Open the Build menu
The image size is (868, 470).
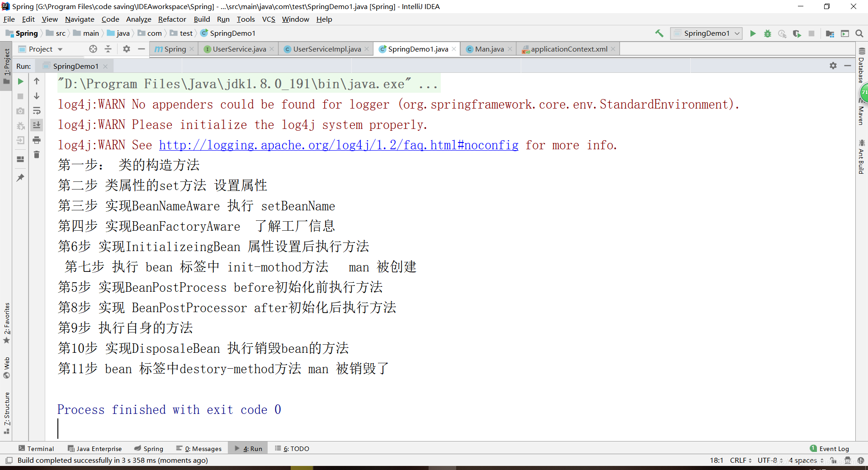click(x=202, y=19)
